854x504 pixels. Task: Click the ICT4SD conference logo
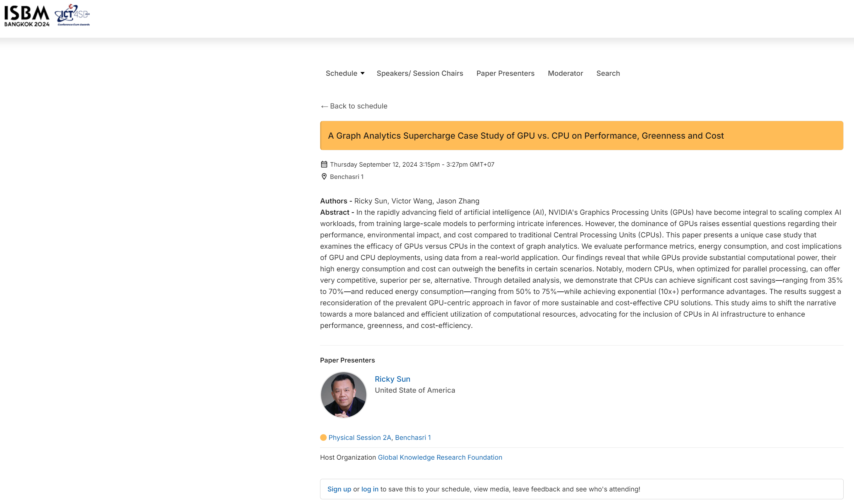pos(72,15)
